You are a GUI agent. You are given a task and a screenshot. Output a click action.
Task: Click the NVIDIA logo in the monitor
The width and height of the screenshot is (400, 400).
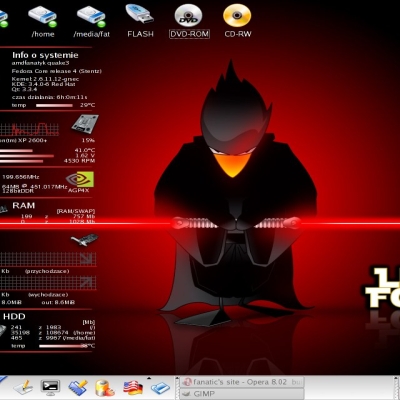click(80, 179)
